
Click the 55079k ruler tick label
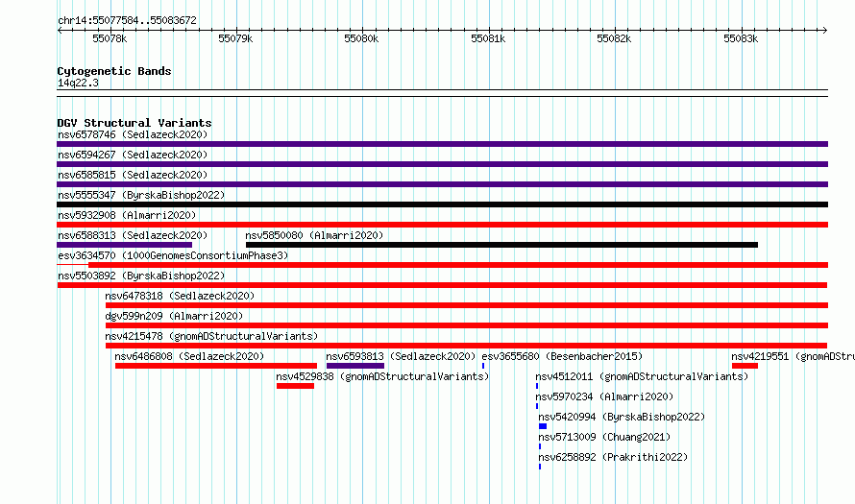point(235,38)
